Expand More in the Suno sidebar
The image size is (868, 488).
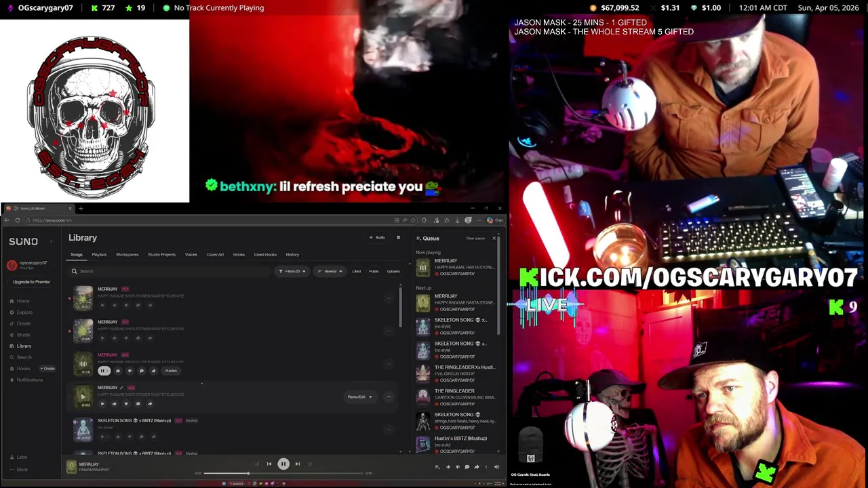point(21,469)
